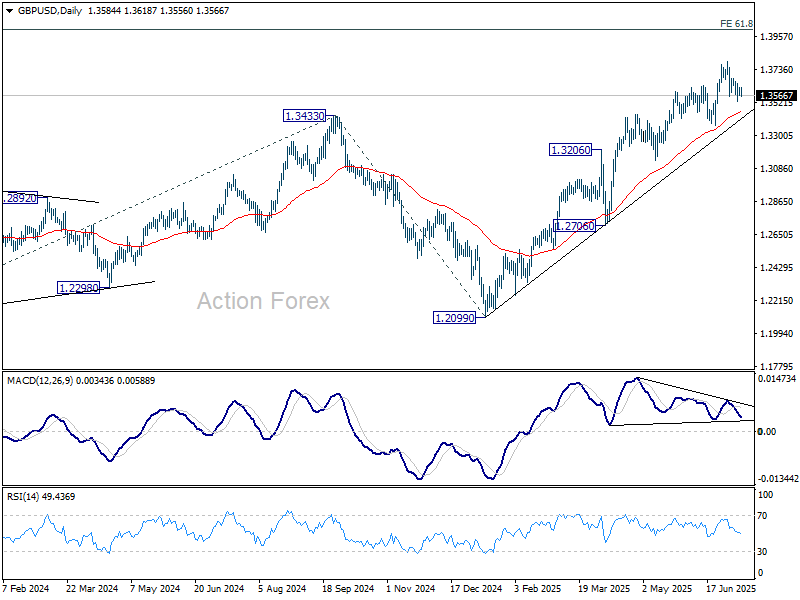Select the FE 61.8 Fibonacci label

coord(736,22)
